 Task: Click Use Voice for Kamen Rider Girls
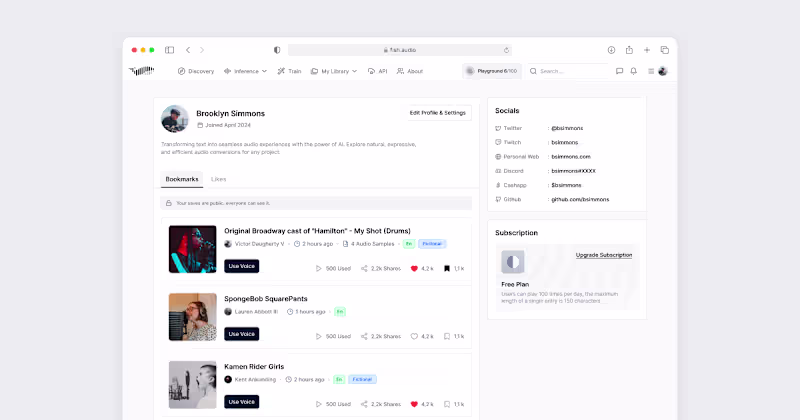point(241,402)
